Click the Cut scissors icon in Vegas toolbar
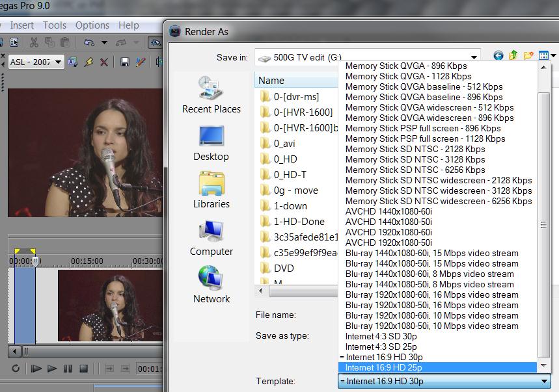This screenshot has width=559, height=392. (x=34, y=42)
